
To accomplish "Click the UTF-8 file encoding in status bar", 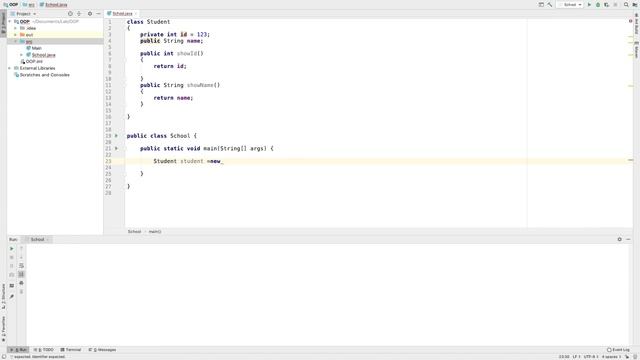I will tap(591, 357).
